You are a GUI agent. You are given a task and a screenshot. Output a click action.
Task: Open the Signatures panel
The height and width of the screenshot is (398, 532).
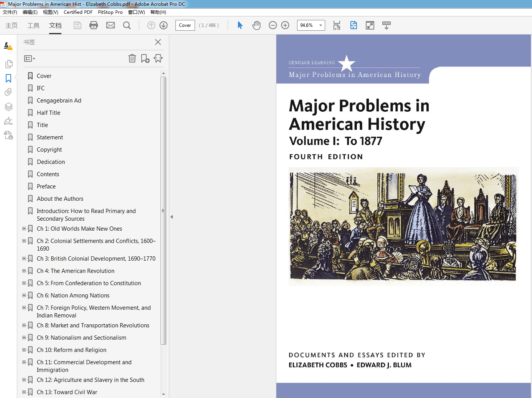8,121
